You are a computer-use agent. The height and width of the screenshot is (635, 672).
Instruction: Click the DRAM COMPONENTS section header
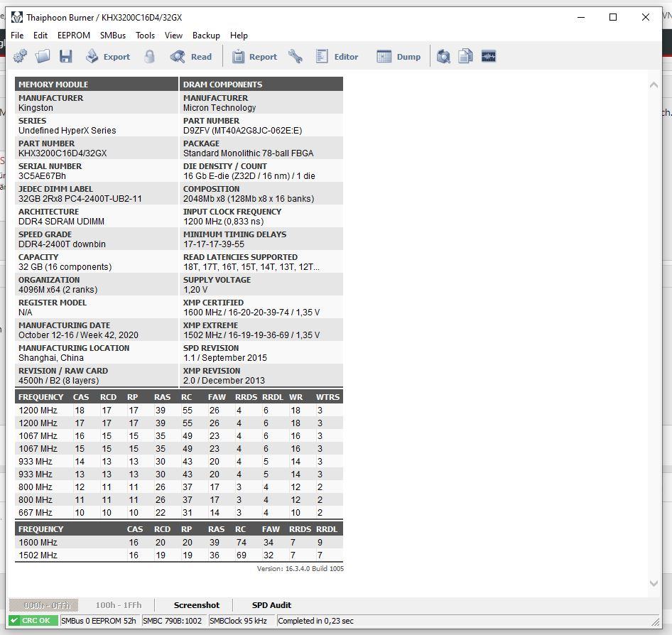(261, 84)
